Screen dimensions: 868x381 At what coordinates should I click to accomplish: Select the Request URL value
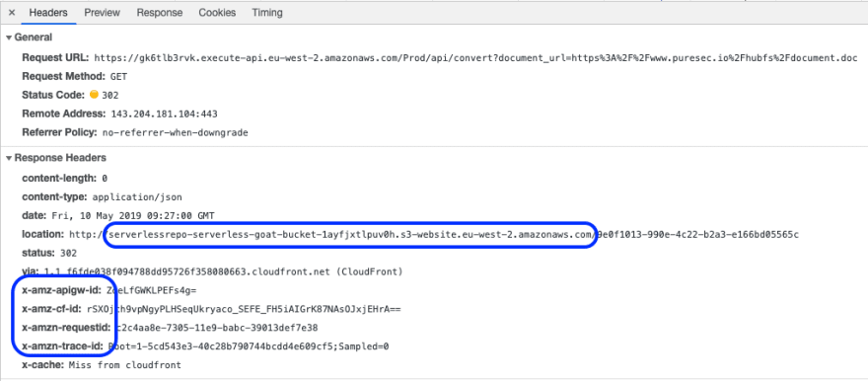pyautogui.click(x=475, y=57)
